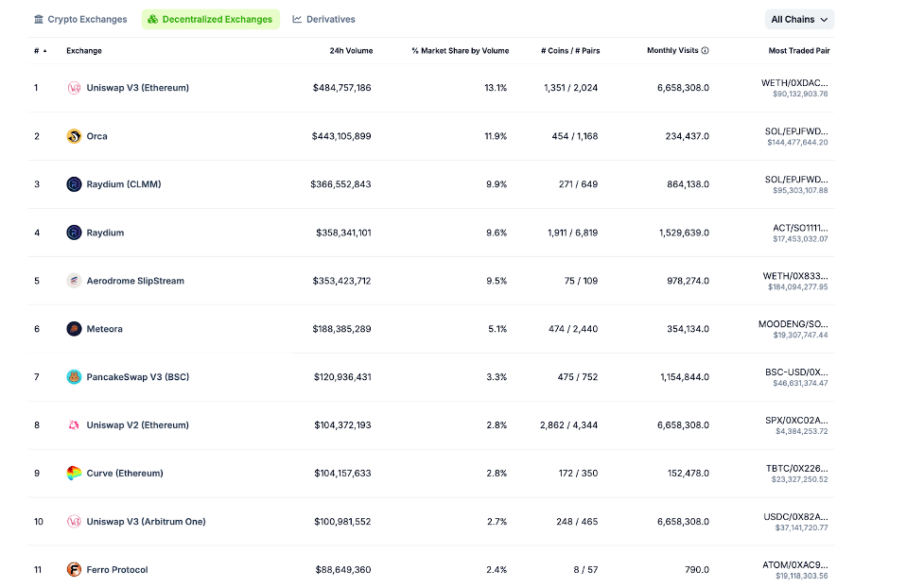This screenshot has width=924, height=588.
Task: Open the Derivatives tab
Action: [323, 20]
